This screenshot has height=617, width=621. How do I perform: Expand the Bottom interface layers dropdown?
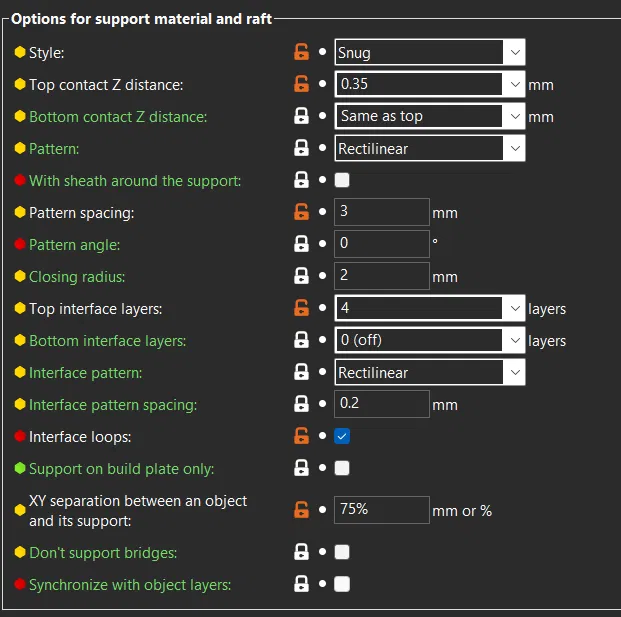click(514, 340)
